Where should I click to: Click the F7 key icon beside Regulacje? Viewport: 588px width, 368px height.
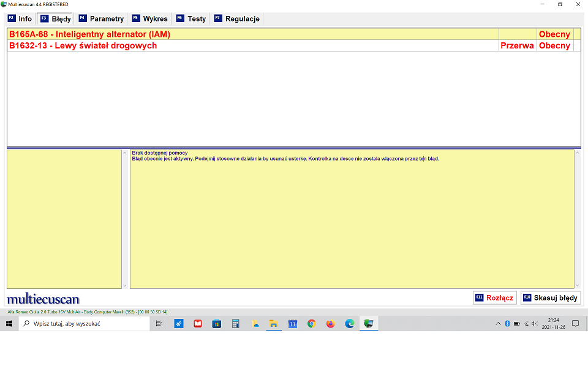pos(218,18)
